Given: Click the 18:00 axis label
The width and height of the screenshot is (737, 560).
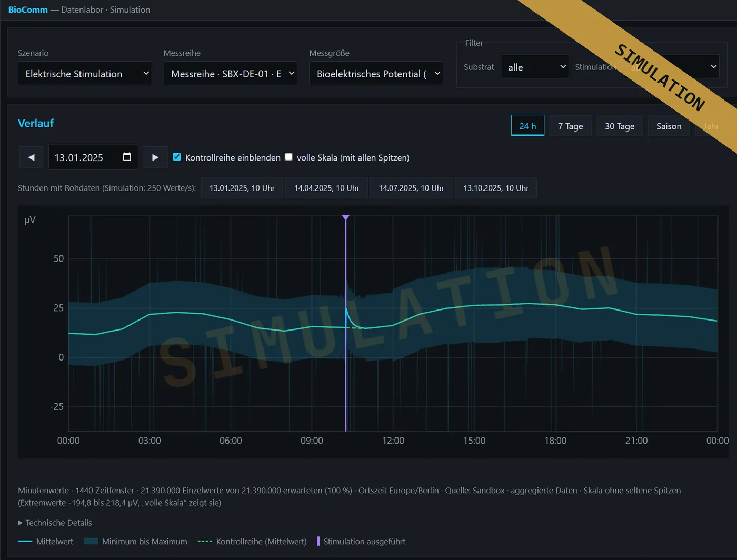Looking at the screenshot, I should (x=555, y=441).
